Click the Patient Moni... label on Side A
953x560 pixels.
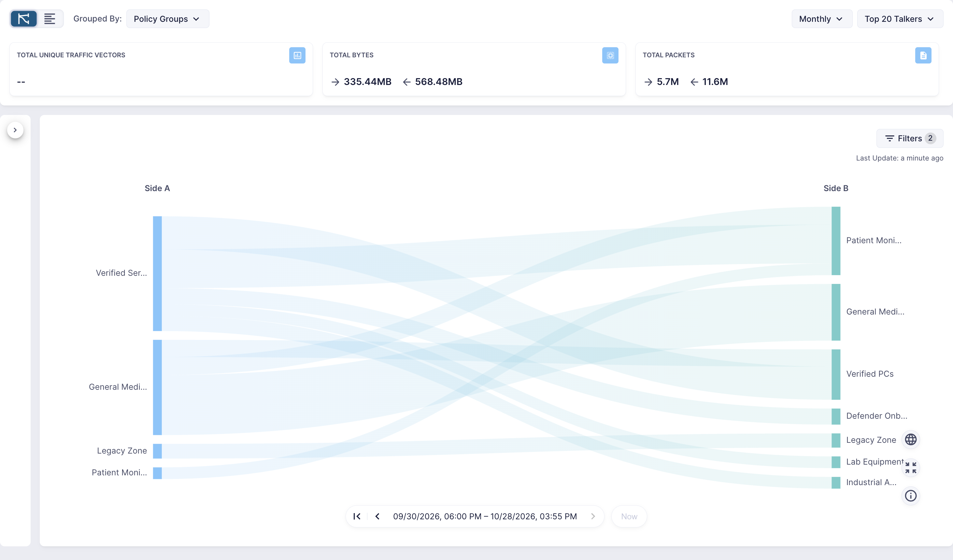[120, 473]
